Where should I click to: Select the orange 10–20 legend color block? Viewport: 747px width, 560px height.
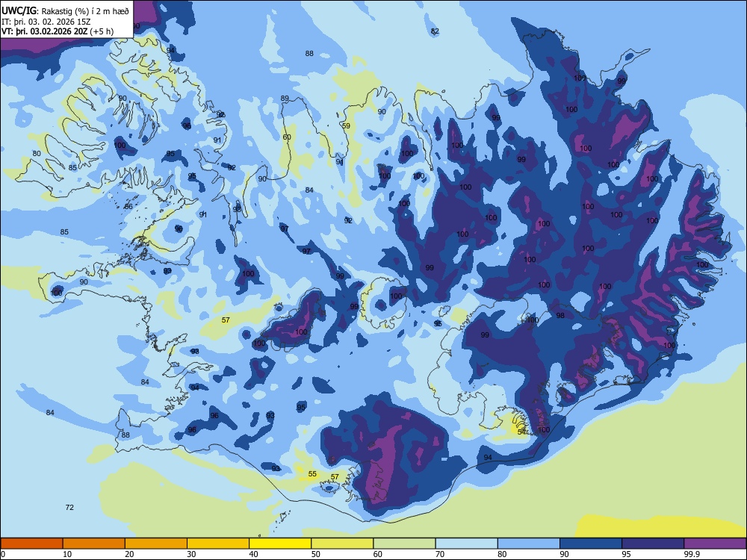[94, 544]
